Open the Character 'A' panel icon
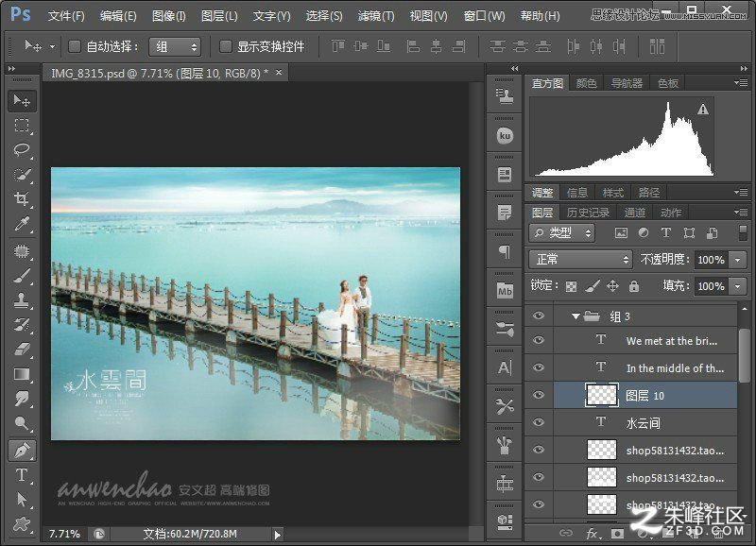Viewport: 756px width, 546px height. click(505, 368)
